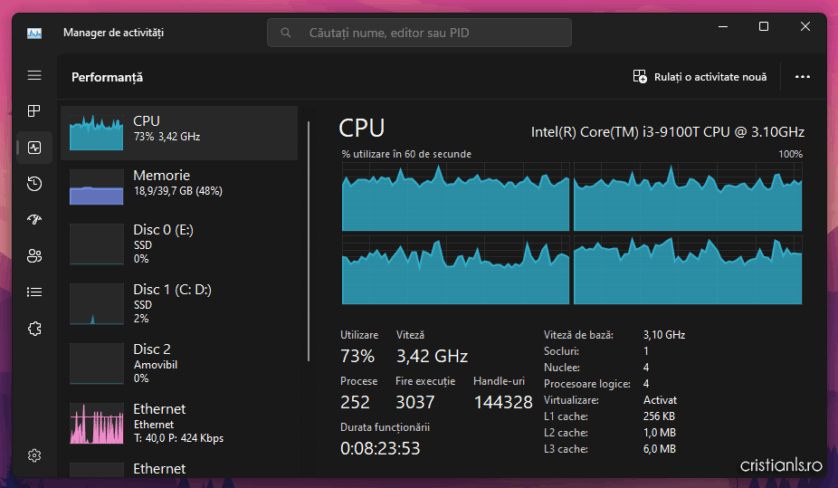Click the top-left CPU core graph
Screen dimensions: 838x488
pos(455,197)
